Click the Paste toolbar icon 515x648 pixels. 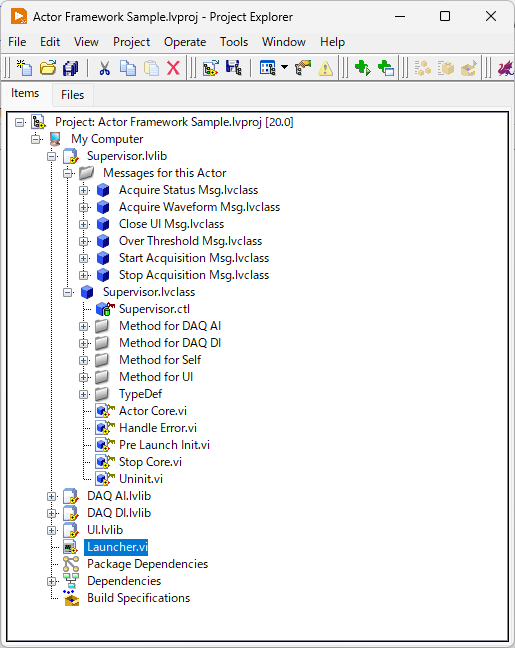point(151,68)
